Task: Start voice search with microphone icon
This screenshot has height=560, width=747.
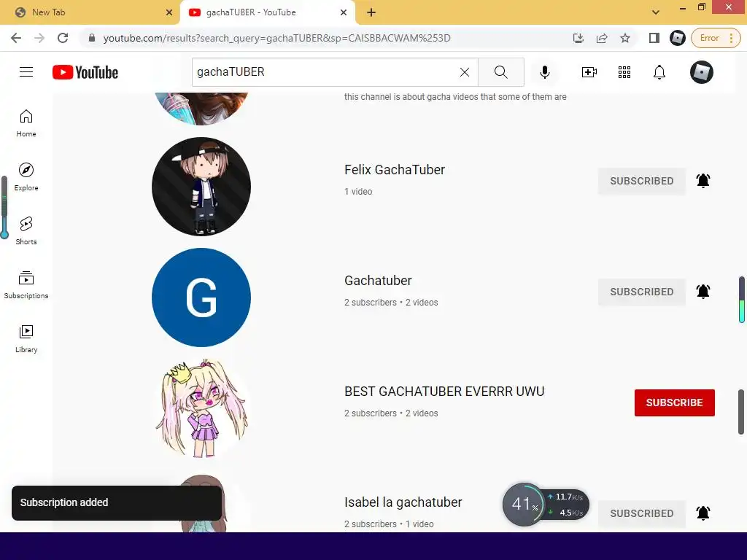Action: [544, 72]
